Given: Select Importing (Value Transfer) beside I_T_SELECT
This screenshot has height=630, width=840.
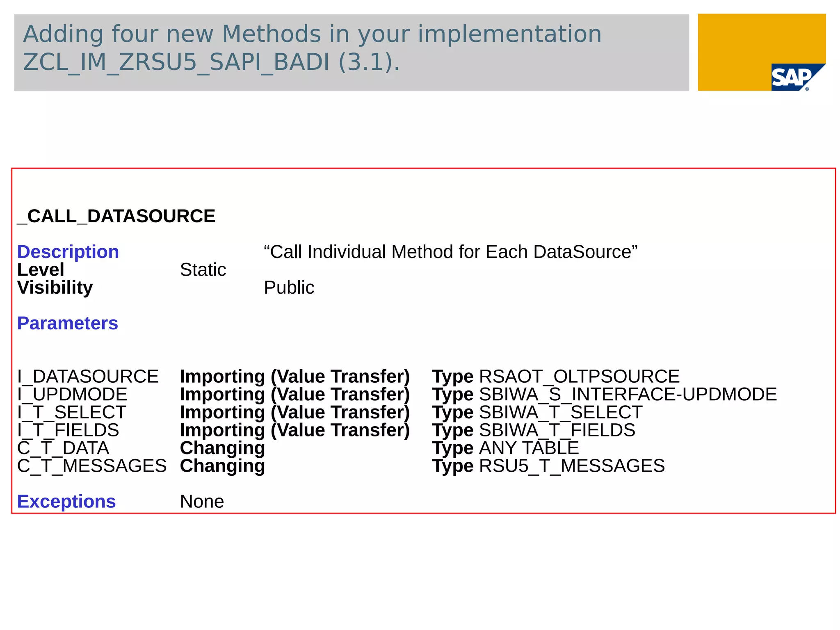Looking at the screenshot, I should 295,412.
